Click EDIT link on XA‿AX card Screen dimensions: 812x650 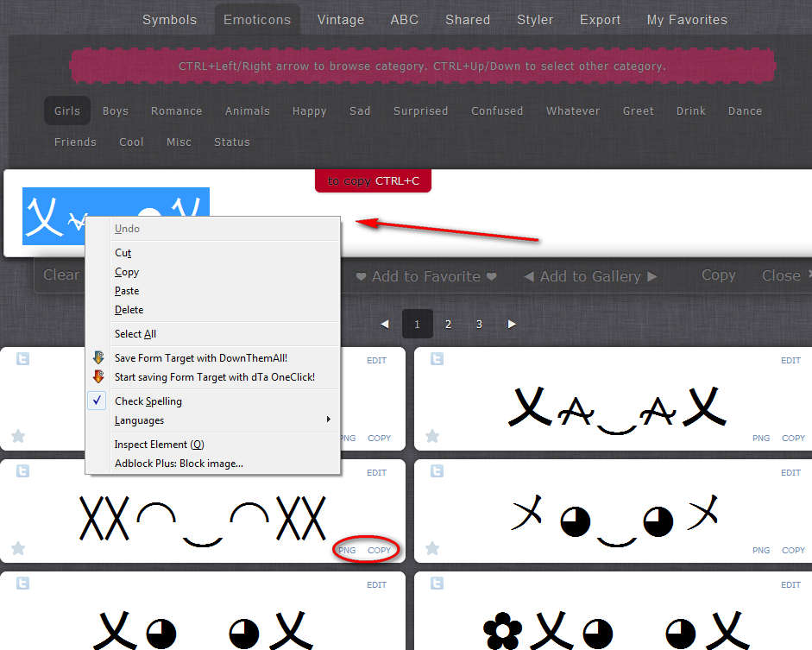click(x=790, y=360)
